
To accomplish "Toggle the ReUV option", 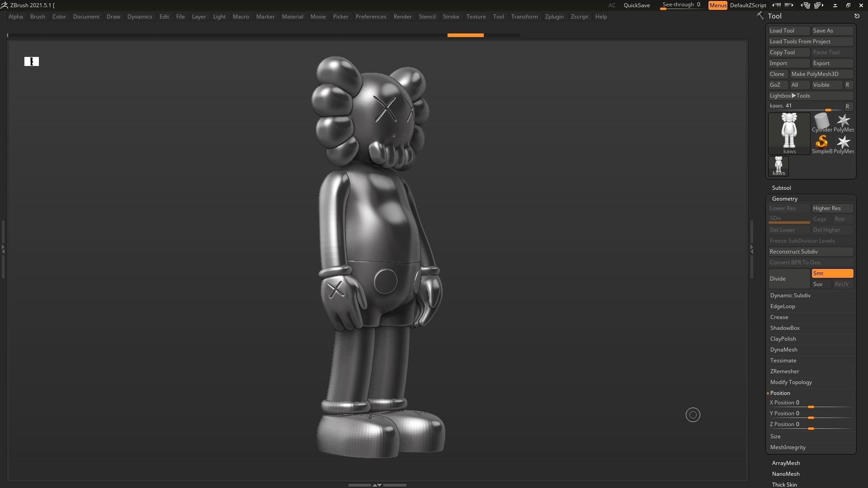I will pos(843,284).
